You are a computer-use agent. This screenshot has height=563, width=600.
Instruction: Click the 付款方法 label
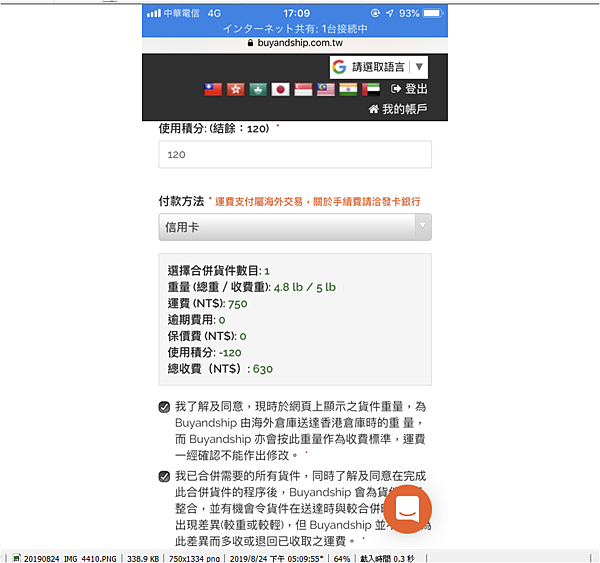point(181,201)
